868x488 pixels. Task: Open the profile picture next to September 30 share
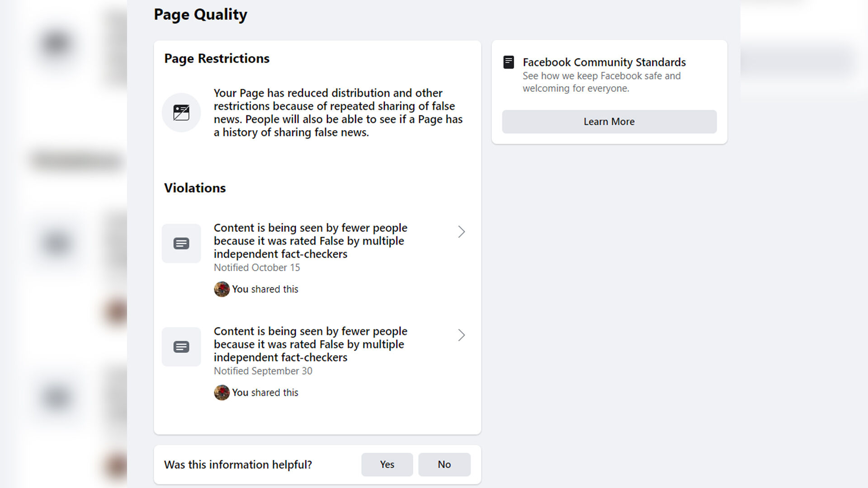221,393
